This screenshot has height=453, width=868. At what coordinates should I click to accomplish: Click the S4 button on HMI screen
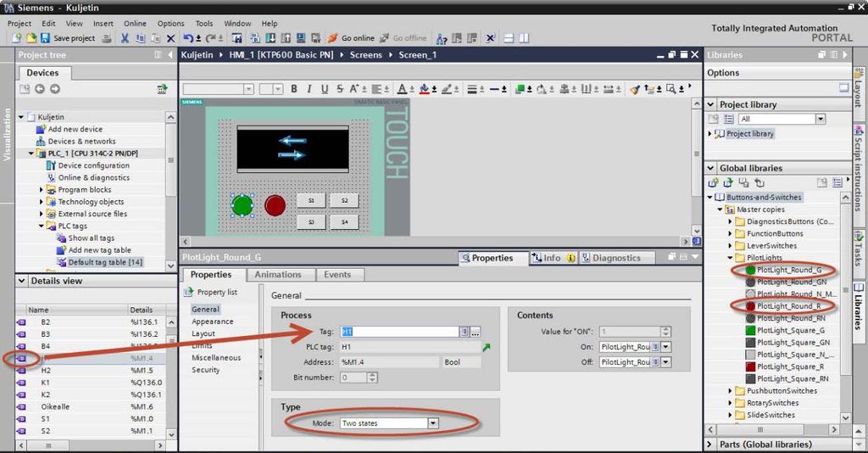tap(344, 221)
